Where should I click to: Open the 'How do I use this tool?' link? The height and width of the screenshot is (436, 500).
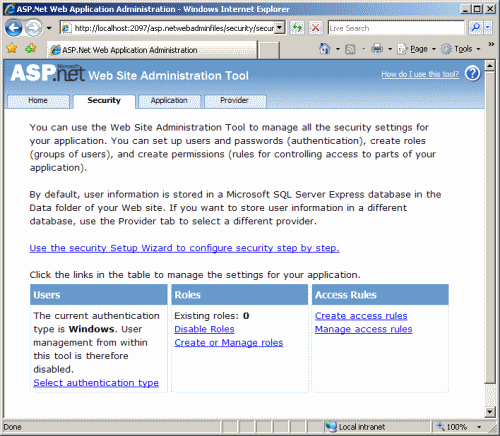click(420, 74)
